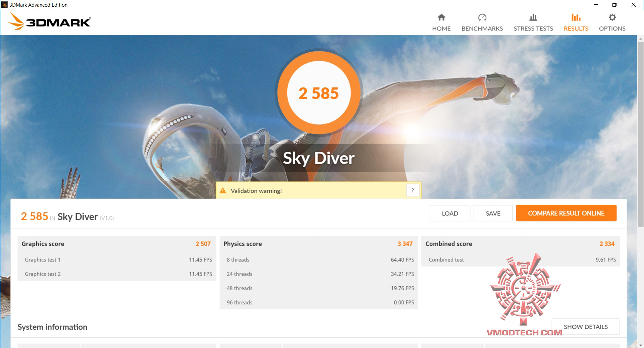644x348 pixels.
Task: Open validation warning help question mark
Action: point(413,190)
